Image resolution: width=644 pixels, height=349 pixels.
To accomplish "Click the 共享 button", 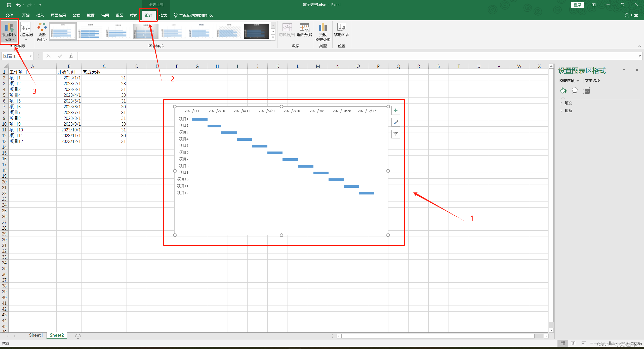I will 631,16.
